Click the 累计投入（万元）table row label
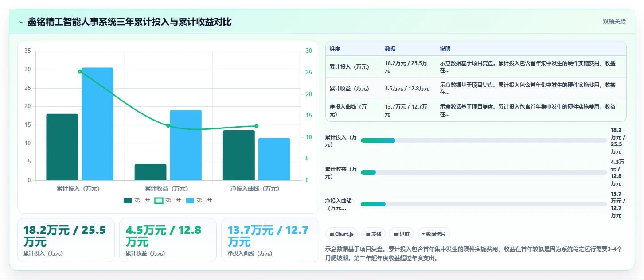Screen dimensions: 644x280 pyautogui.click(x=349, y=67)
